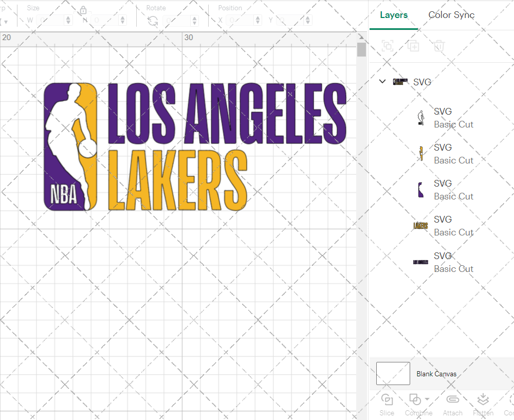Click the Attach tool
Screen dimensions: 514x420
(452, 405)
